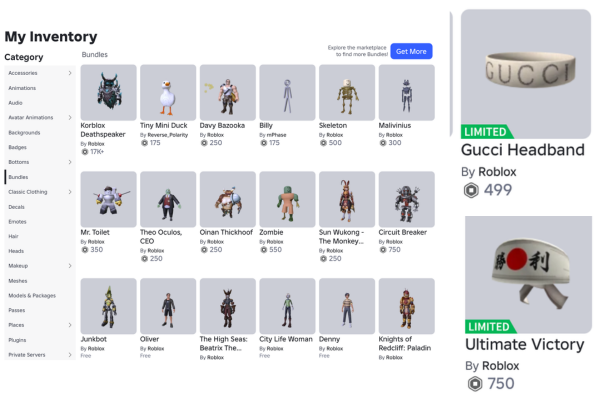
Task: Expand the Avatar Animations category chevron
Action: [x=70, y=118]
